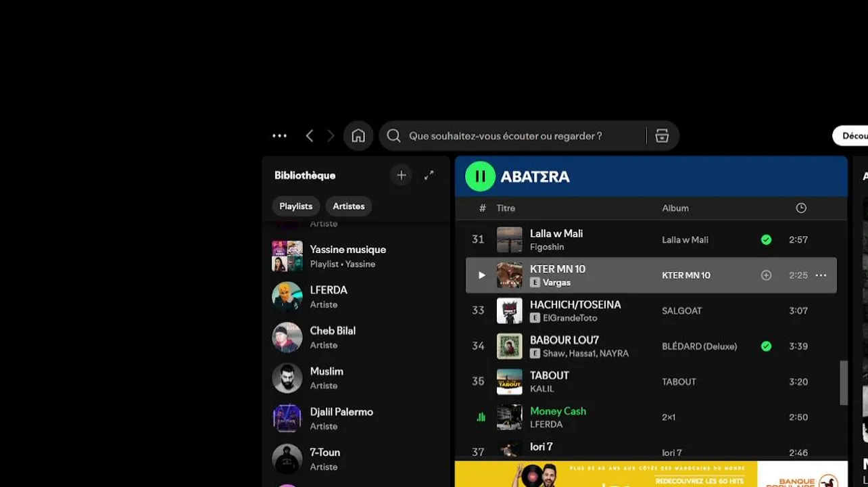
Task: Click Money Cash cover art
Action: (510, 417)
